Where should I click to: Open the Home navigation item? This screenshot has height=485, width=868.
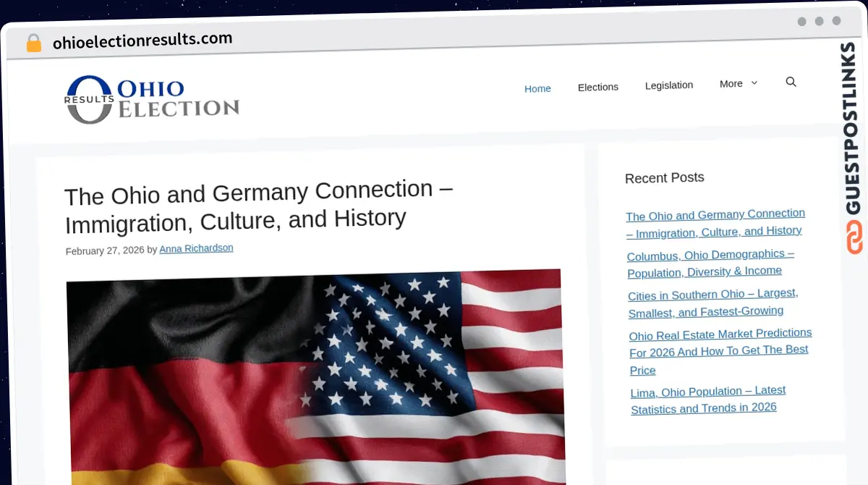tap(537, 88)
